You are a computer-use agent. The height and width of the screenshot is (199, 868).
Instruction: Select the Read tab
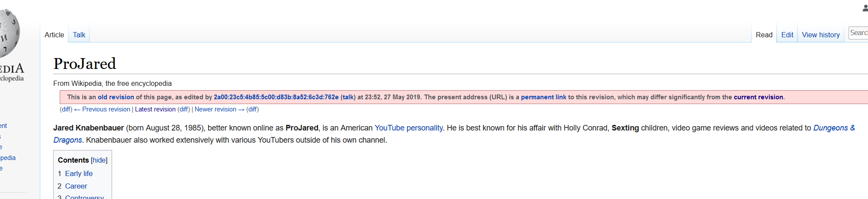764,35
